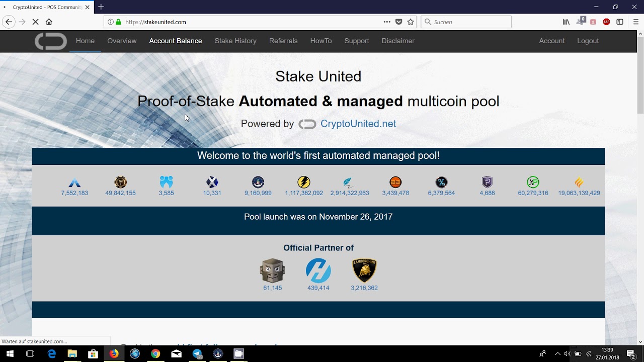This screenshot has width=644, height=362.
Task: Click the Suchen search box
Action: 466,22
